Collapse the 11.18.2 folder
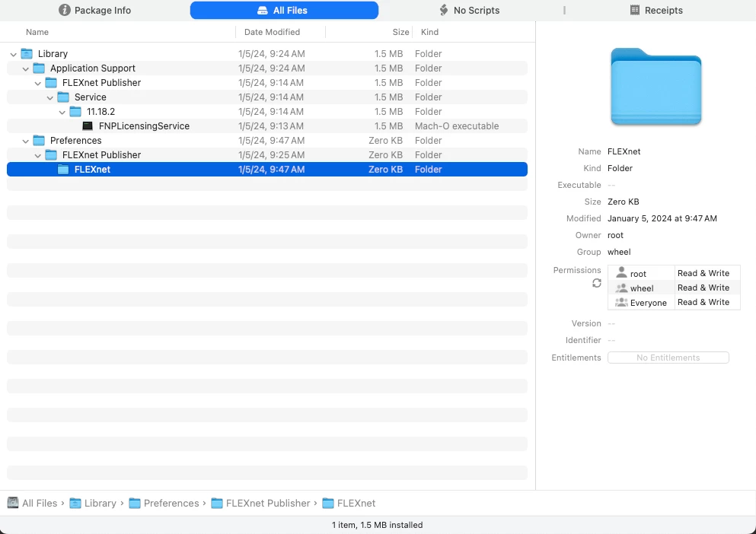 [x=62, y=112]
